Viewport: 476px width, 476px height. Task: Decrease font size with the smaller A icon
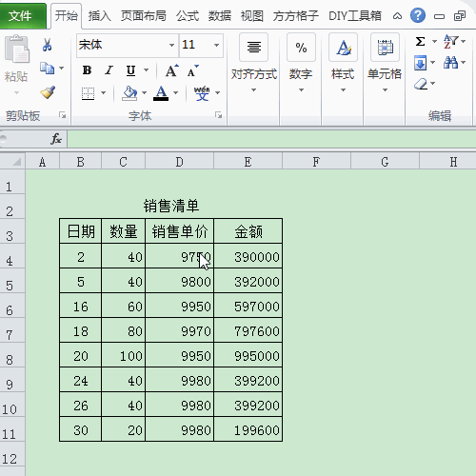192,70
